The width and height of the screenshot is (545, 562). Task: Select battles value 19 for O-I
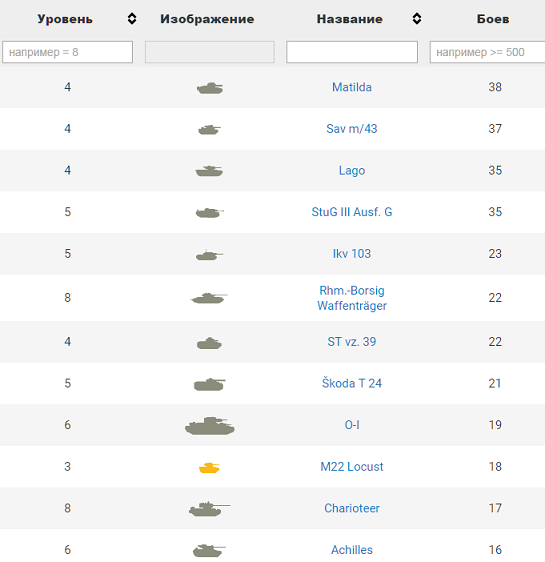coord(495,425)
